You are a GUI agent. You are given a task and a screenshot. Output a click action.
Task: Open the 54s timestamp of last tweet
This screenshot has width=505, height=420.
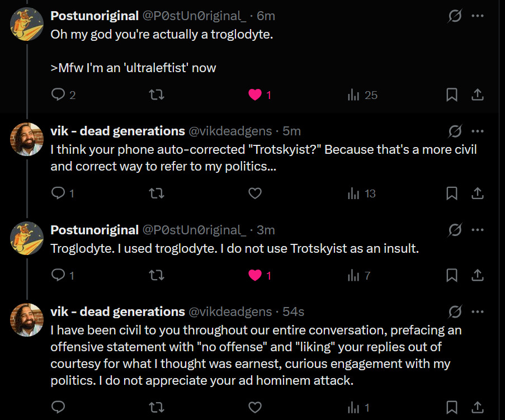click(x=293, y=312)
